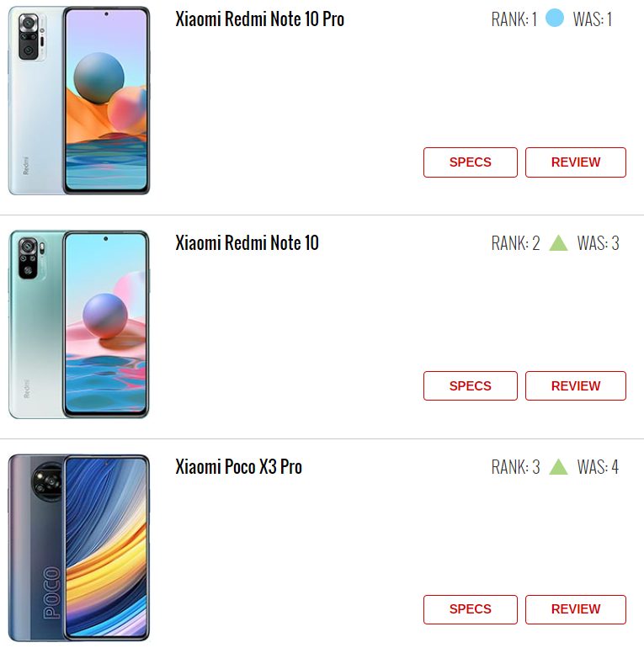Click the blue unchanged-rank circle for Redmi Note 10 Pro
This screenshot has height=648, width=644.
(x=554, y=19)
